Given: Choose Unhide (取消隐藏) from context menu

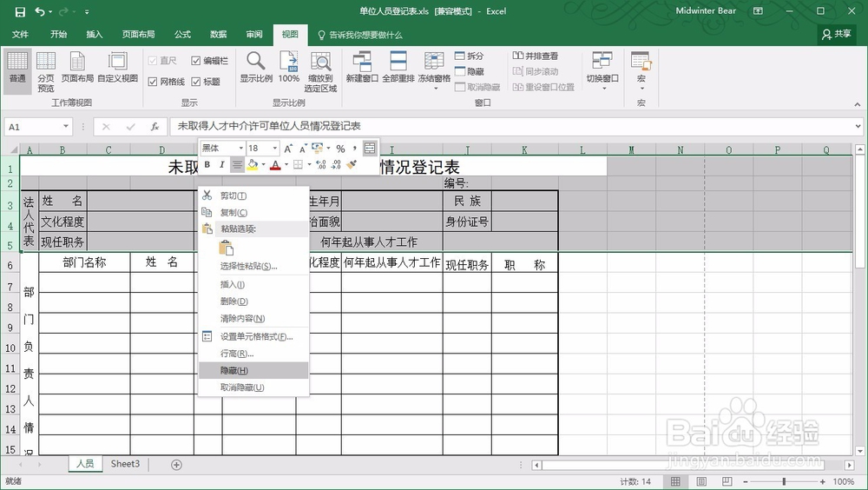Looking at the screenshot, I should 253,387.
